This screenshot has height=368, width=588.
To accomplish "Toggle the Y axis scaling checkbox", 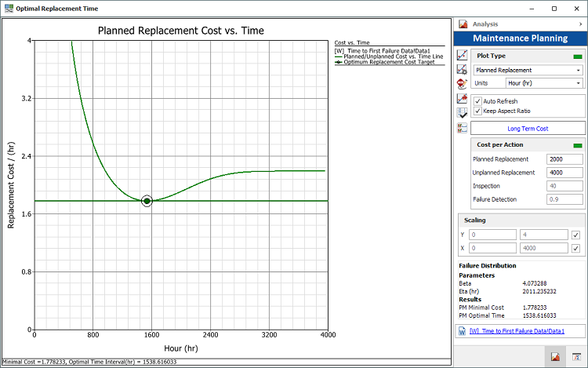I will coord(576,234).
